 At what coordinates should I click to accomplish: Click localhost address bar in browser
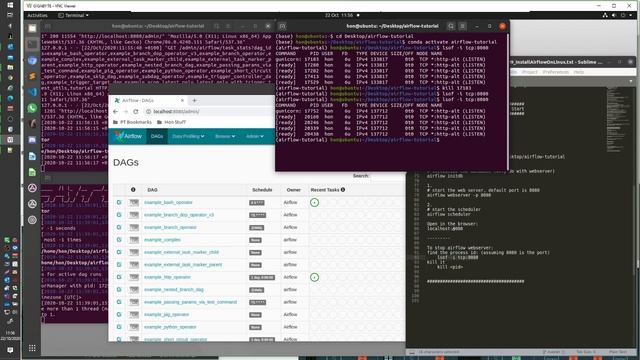pos(208,111)
